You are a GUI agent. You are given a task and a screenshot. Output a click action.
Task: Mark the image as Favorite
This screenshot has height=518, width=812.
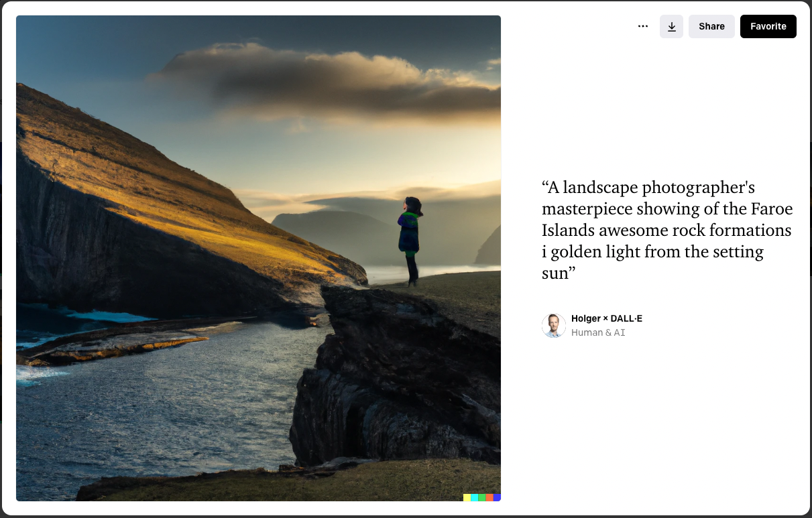tap(768, 26)
